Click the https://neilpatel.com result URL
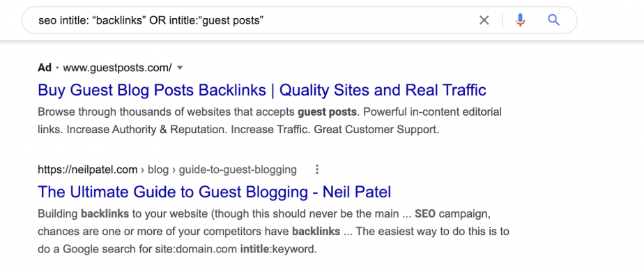Screen dimensions: 644x272 (88, 169)
